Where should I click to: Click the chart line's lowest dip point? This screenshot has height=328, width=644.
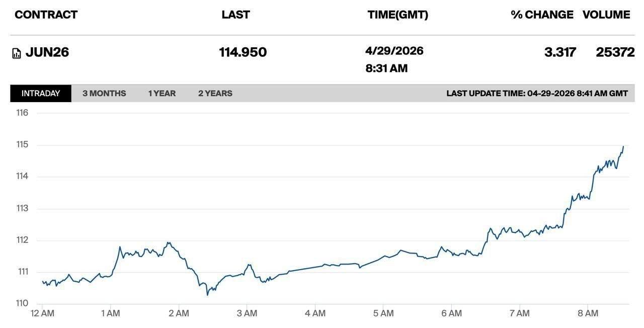click(207, 295)
